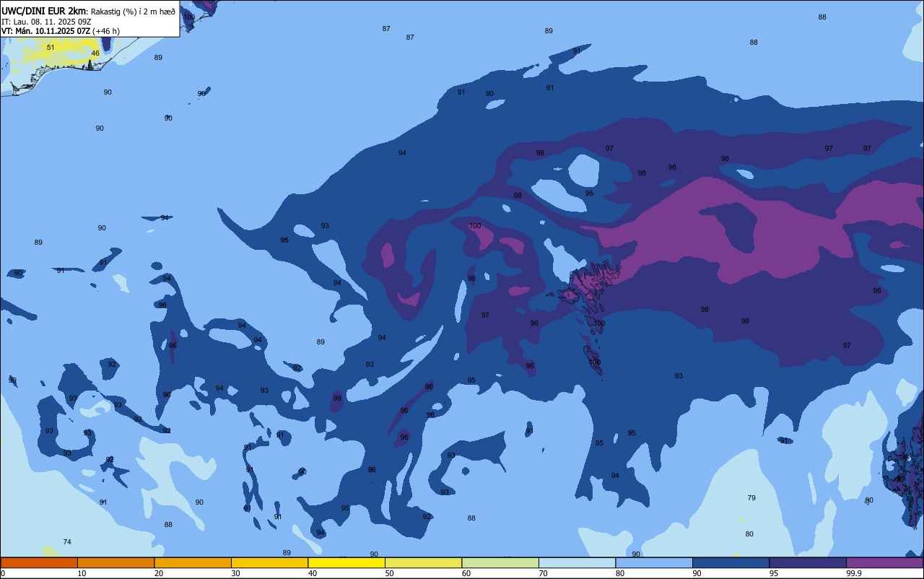Pick the gold 30–40 legend swatch

click(x=269, y=562)
